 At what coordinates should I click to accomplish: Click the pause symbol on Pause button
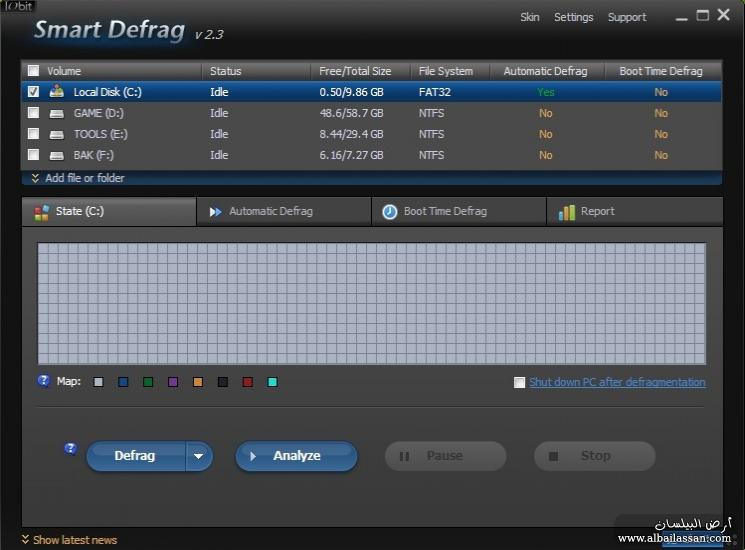pos(404,456)
